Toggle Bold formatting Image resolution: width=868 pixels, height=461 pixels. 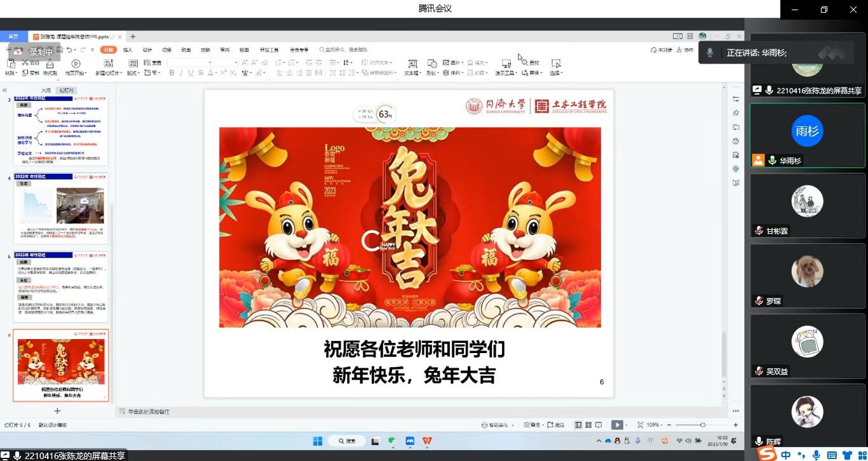[172, 73]
